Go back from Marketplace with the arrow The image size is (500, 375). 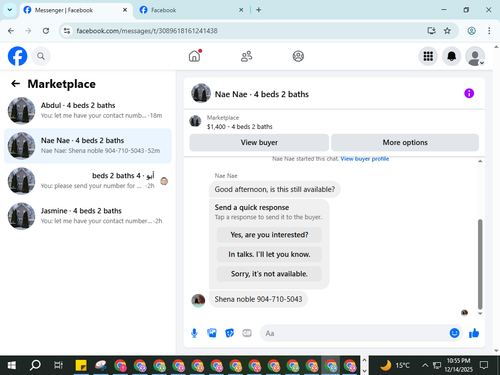point(15,84)
